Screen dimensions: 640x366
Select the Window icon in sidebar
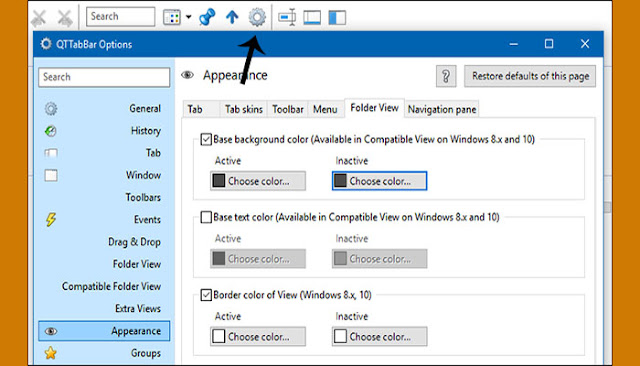click(x=51, y=175)
